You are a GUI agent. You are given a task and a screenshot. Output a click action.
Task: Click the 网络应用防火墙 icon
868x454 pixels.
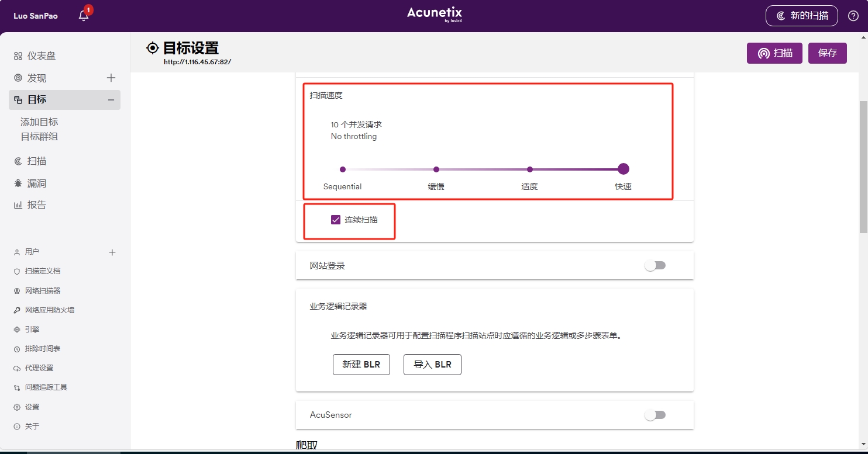point(17,310)
